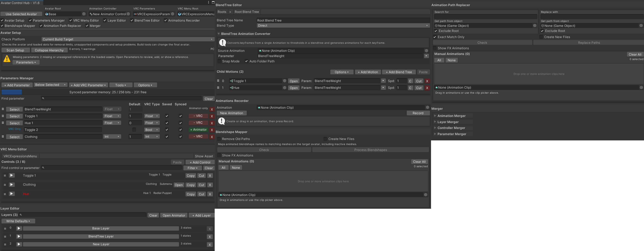The image size is (644, 251).
Task: Open picker for Toggle 1 child motion
Action: point(285,81)
